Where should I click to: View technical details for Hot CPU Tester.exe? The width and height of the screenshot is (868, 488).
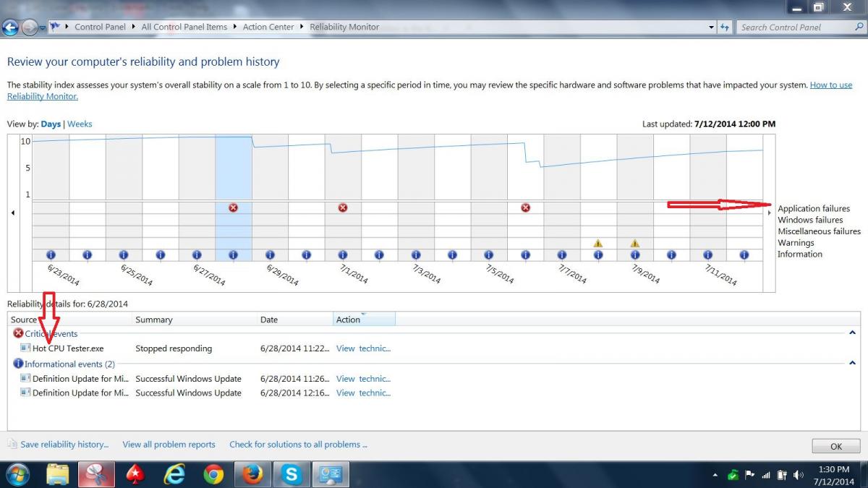363,348
